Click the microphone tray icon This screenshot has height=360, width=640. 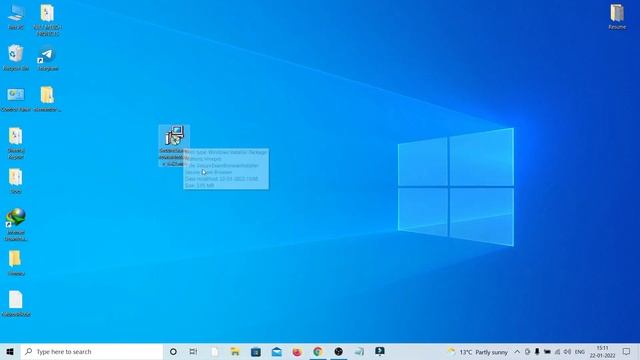coord(537,352)
